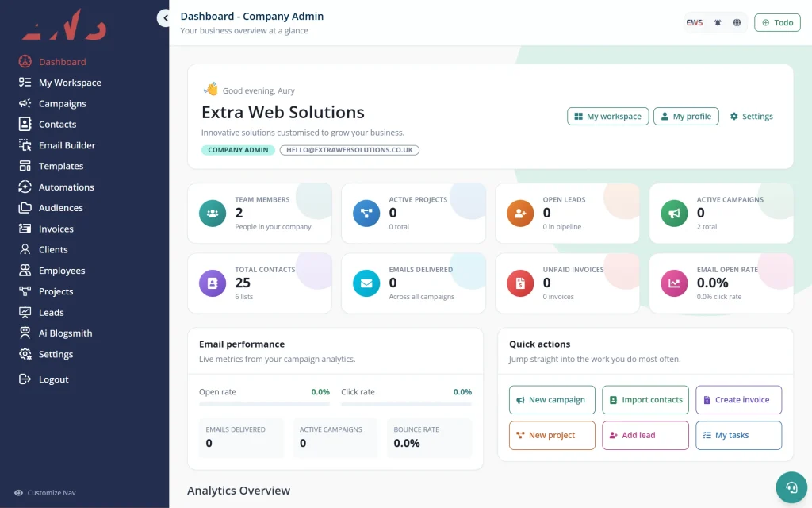Go to My Workspace in sidebar
This screenshot has width=812, height=508.
(x=59, y=83)
